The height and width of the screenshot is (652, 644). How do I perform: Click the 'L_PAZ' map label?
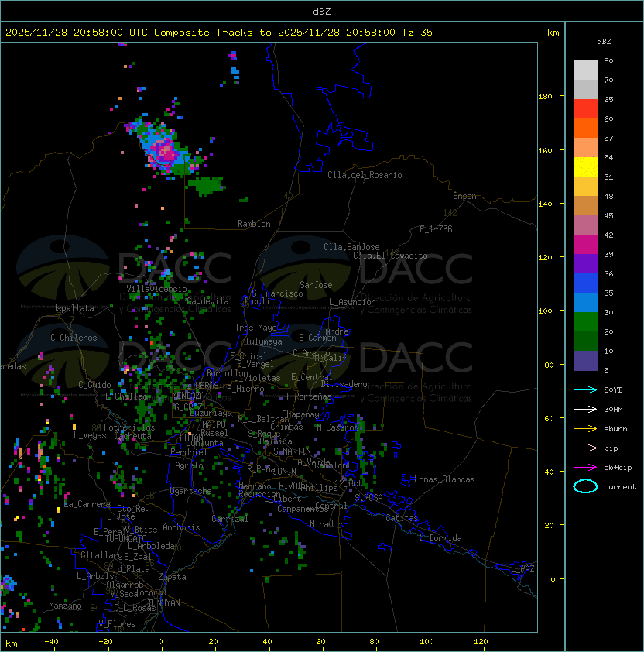point(522,569)
